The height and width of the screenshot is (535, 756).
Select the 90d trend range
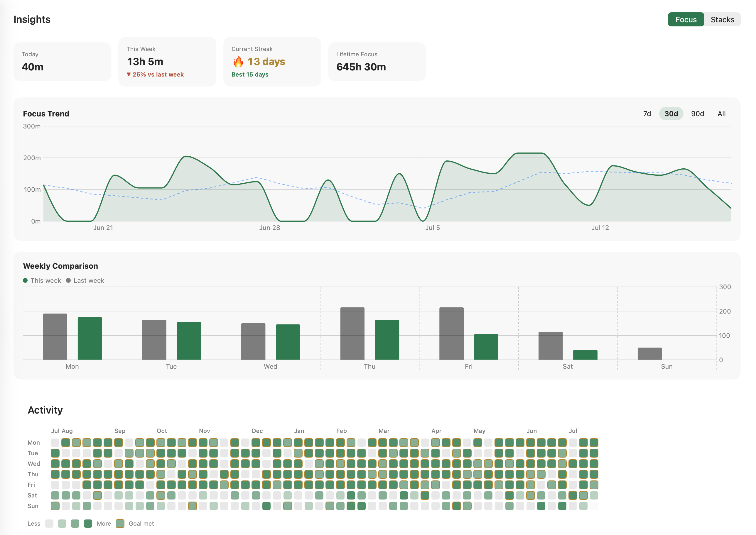(x=697, y=114)
